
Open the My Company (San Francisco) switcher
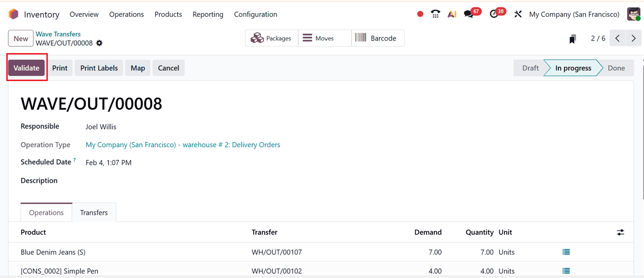574,14
